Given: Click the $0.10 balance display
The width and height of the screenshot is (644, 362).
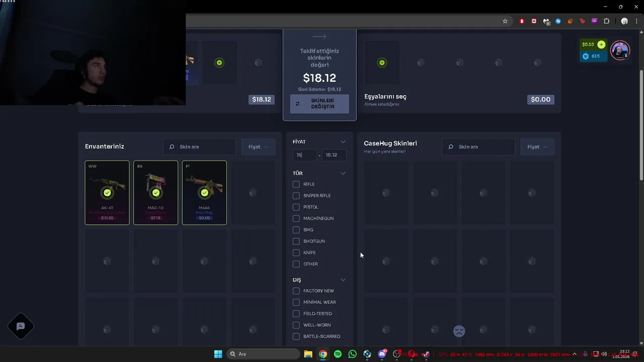Looking at the screenshot, I should coord(588,44).
